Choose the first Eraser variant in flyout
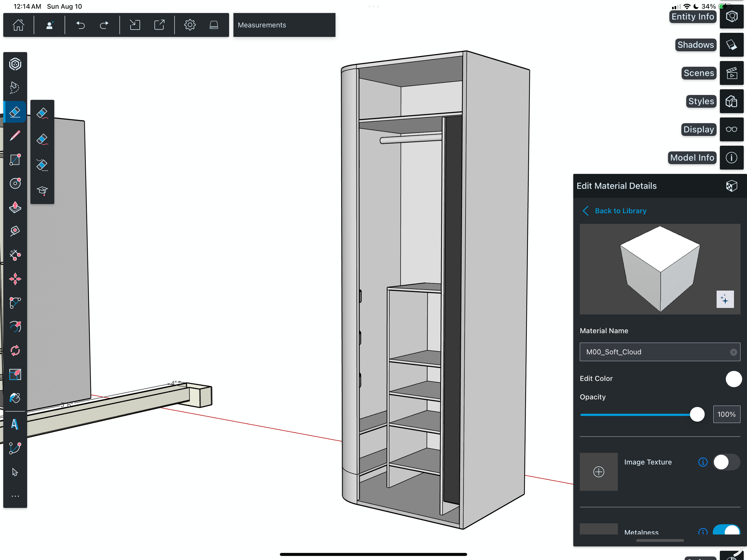Viewport: 747px width, 560px height. tap(42, 113)
